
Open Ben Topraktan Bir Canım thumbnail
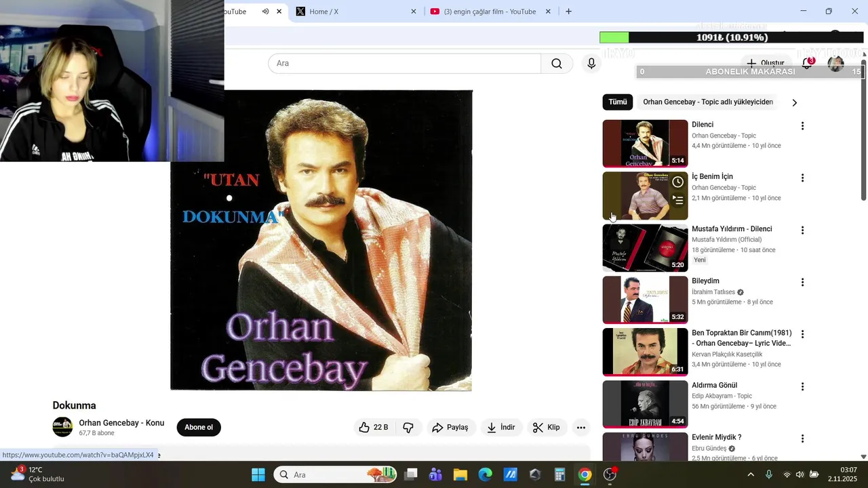(x=645, y=352)
